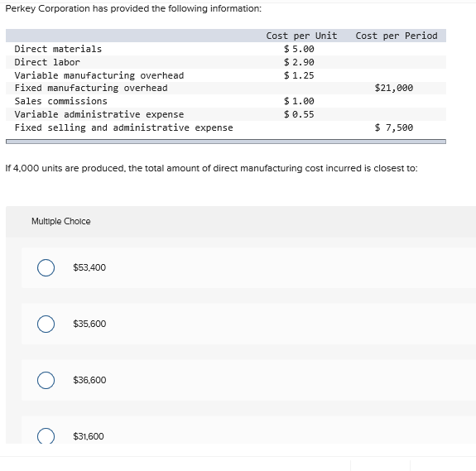
Task: Click the Cost per Period column header
Action: point(397,36)
